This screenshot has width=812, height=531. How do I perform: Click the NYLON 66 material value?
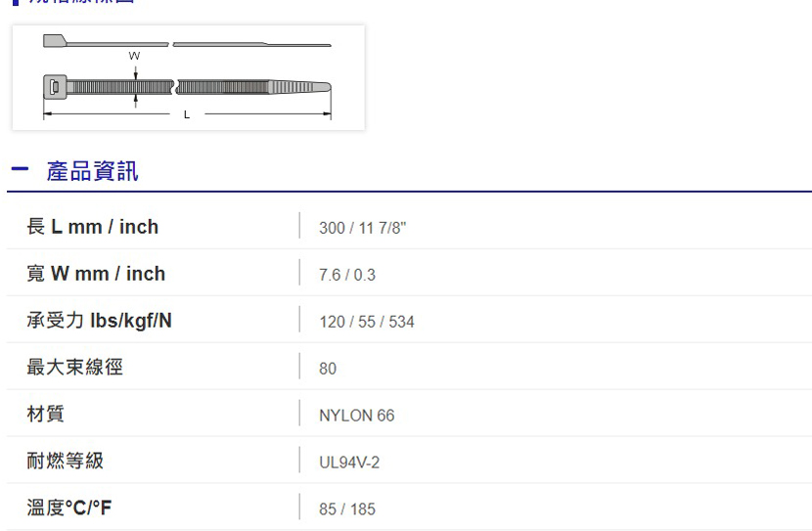click(357, 416)
